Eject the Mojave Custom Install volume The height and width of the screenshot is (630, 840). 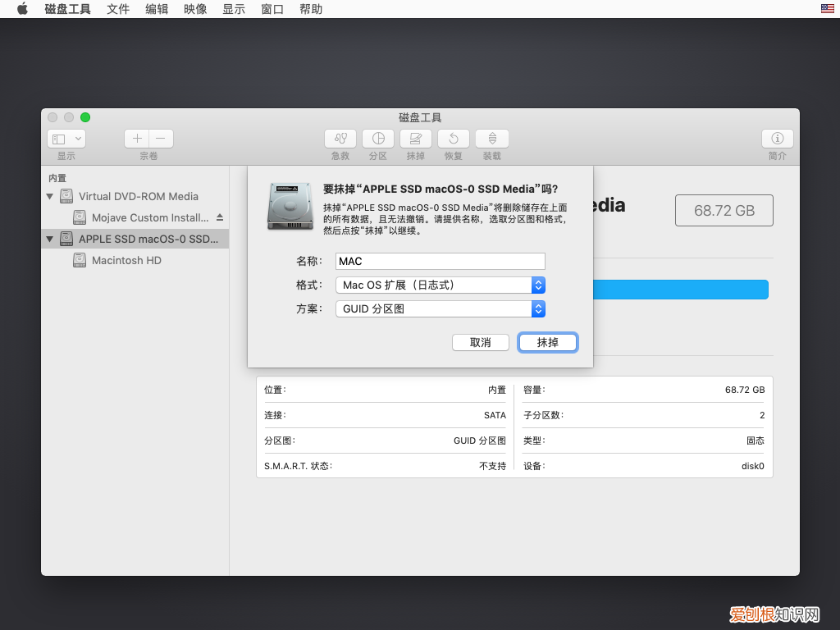(x=220, y=217)
